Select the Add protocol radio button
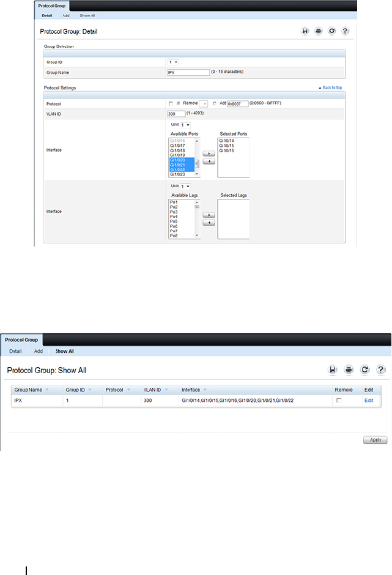 pyautogui.click(x=215, y=104)
